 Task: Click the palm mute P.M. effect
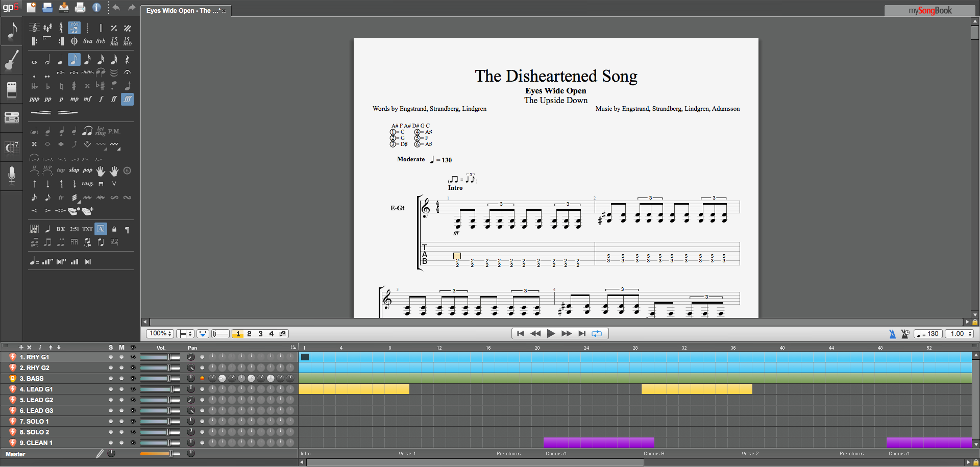114,131
